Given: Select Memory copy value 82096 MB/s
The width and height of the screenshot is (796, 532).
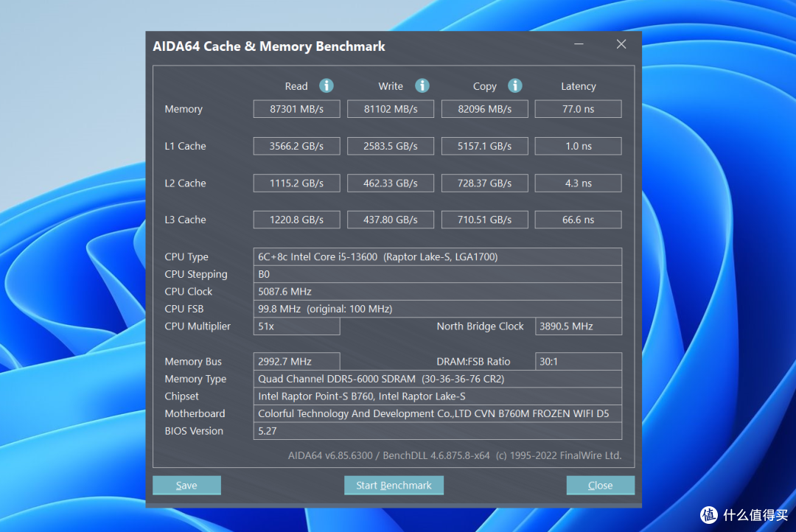Looking at the screenshot, I should pyautogui.click(x=485, y=109).
